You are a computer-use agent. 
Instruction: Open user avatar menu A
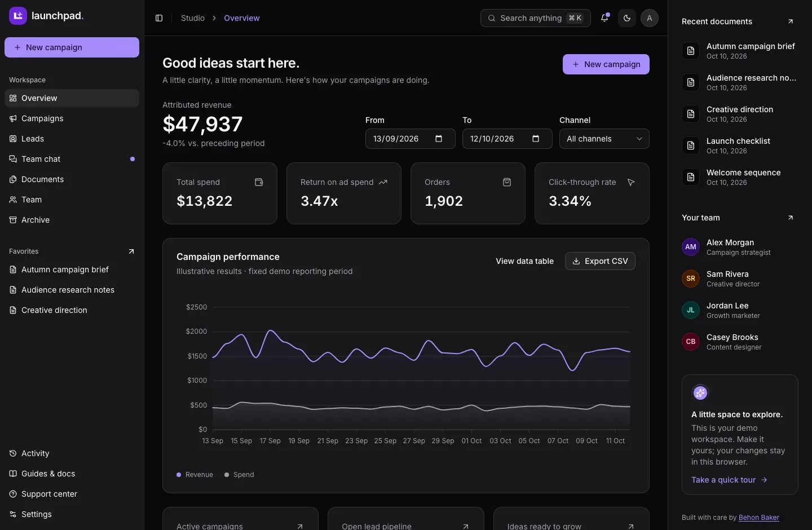[650, 18]
